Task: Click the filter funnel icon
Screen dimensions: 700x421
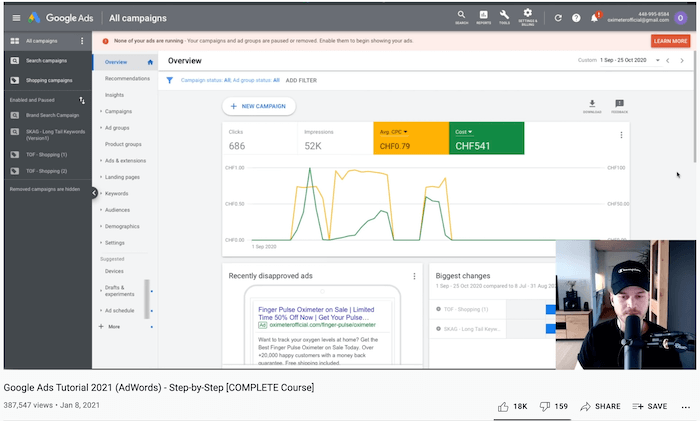Action: (x=170, y=80)
